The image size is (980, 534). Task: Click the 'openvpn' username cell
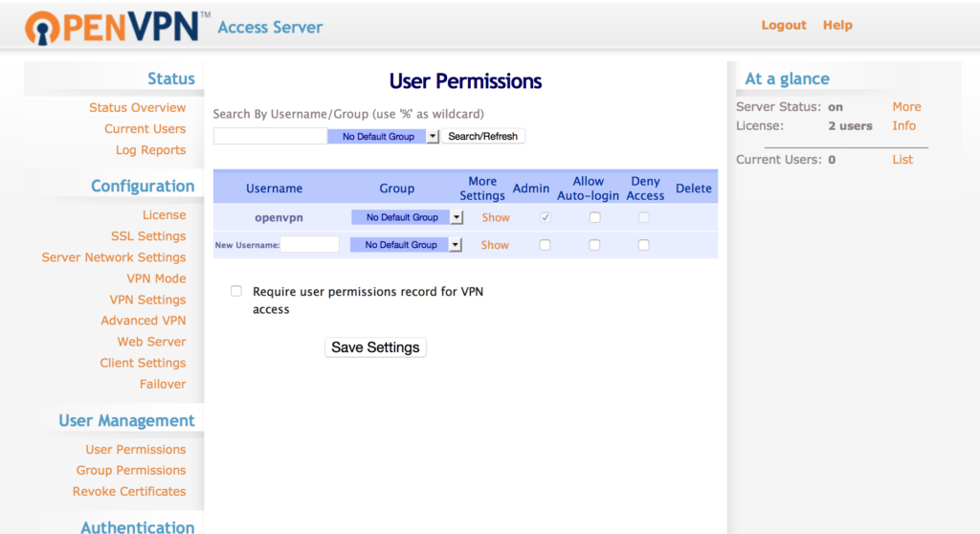pos(278,217)
